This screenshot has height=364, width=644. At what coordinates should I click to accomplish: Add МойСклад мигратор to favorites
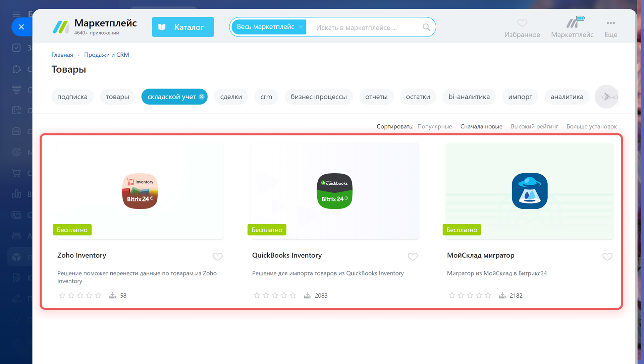607,256
